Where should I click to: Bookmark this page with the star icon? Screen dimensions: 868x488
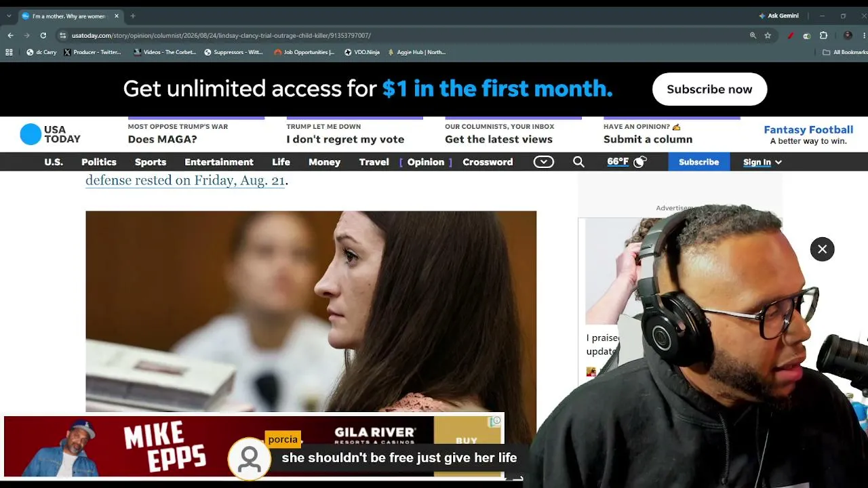[x=768, y=35]
